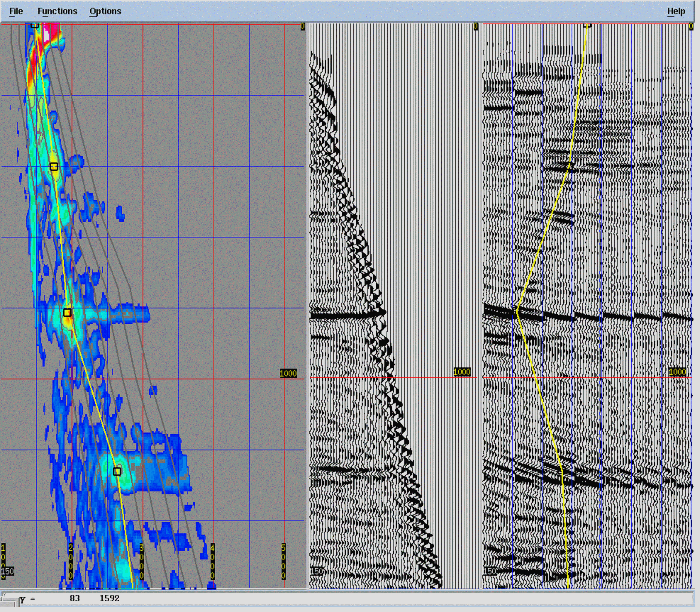Click the 1000 time label in semblance panel

coord(288,373)
